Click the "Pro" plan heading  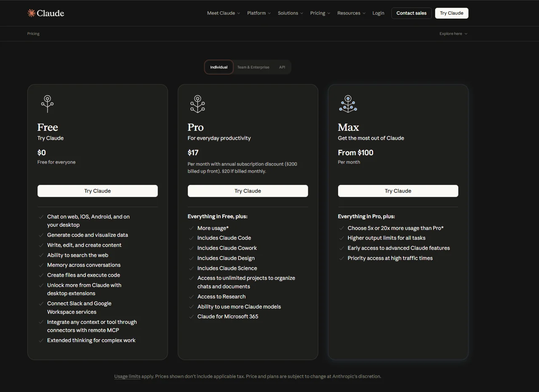195,127
